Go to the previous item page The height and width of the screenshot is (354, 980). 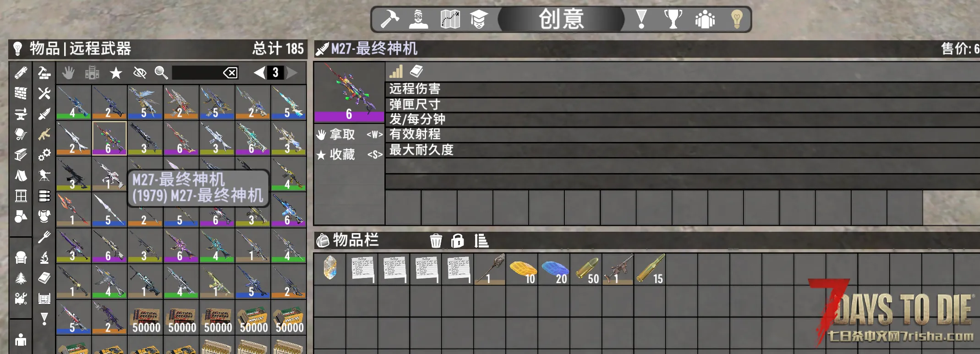(259, 72)
